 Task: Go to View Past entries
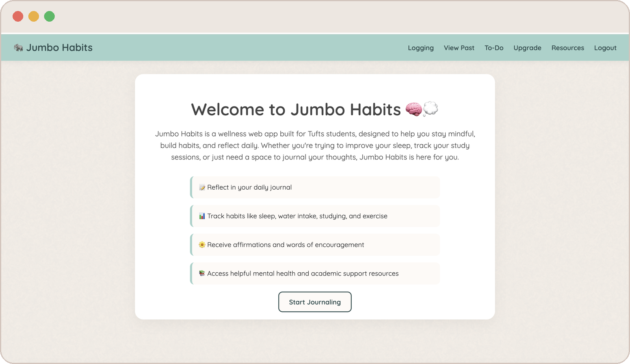pyautogui.click(x=459, y=48)
